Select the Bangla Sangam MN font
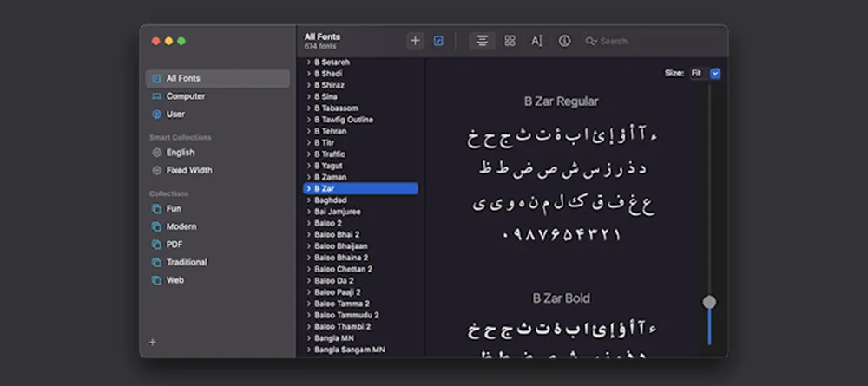Image resolution: width=868 pixels, height=386 pixels. pos(361,350)
